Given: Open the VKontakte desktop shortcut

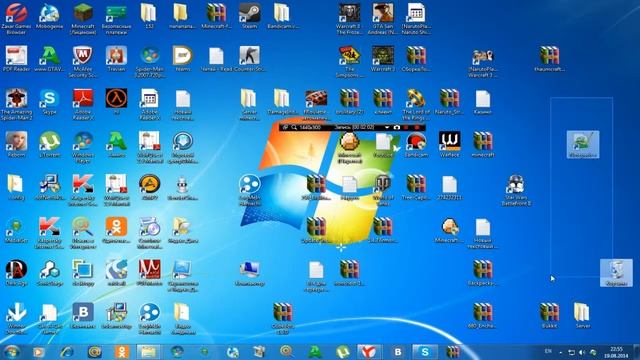Looking at the screenshot, I should 83,316.
